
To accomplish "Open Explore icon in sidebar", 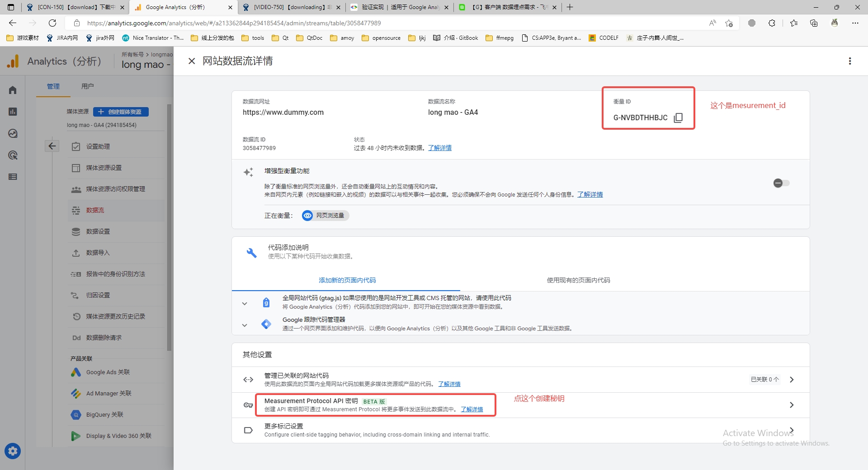I will [x=13, y=133].
